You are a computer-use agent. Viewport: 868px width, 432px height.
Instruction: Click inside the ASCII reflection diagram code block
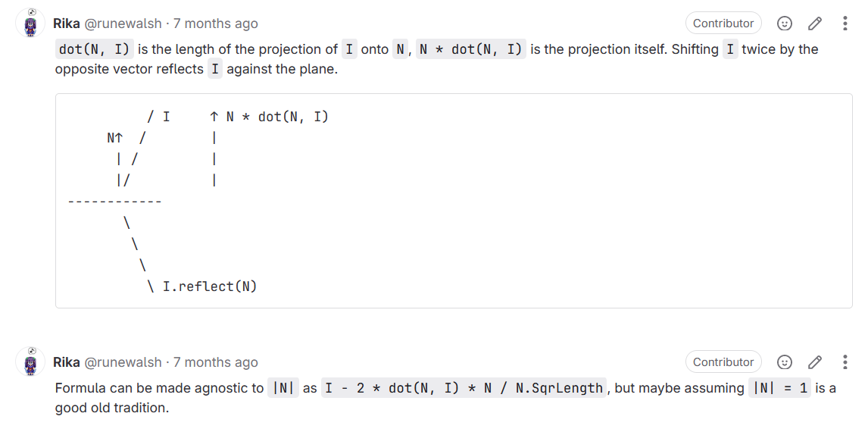(454, 201)
